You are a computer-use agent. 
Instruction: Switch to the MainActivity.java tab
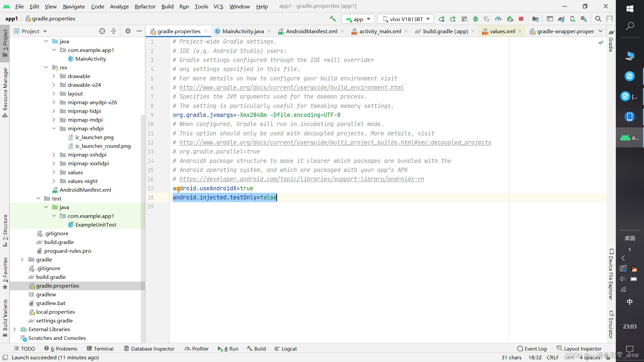pos(243,31)
